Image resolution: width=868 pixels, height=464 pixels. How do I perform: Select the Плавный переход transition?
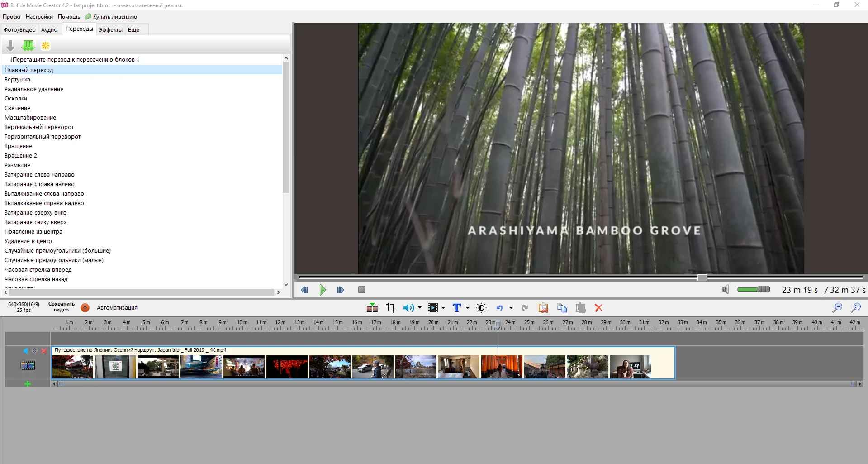(x=142, y=70)
